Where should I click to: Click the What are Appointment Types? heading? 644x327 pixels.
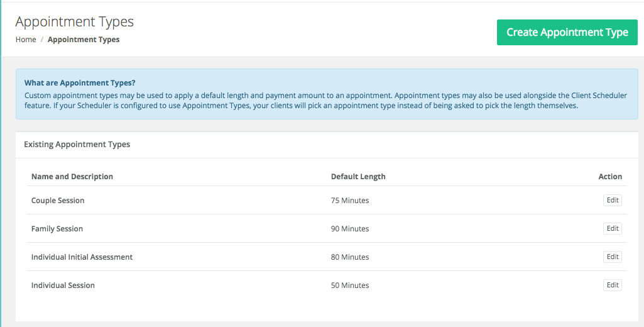[80, 82]
